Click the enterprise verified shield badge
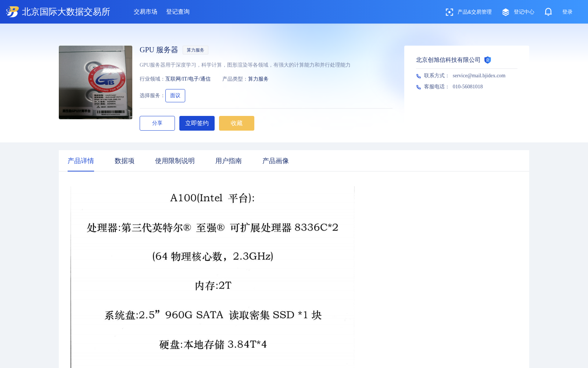 click(488, 60)
